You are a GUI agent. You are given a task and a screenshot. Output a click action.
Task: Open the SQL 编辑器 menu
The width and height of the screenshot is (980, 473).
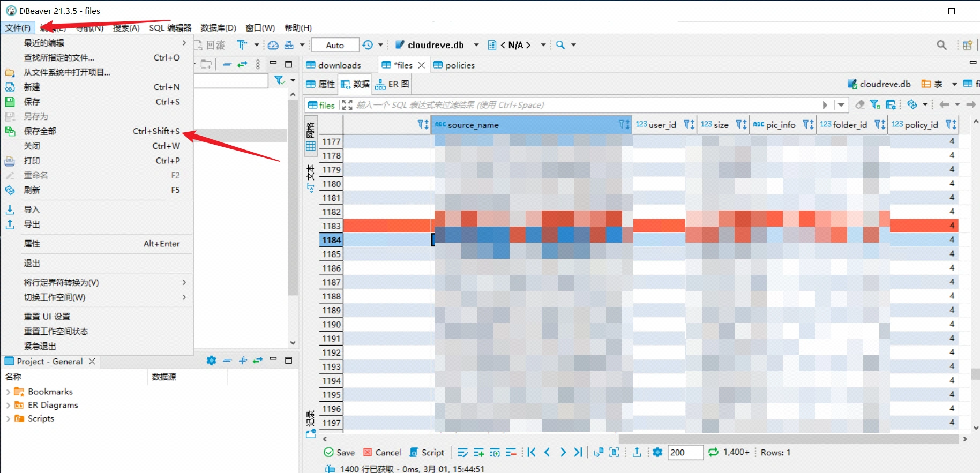click(x=170, y=28)
